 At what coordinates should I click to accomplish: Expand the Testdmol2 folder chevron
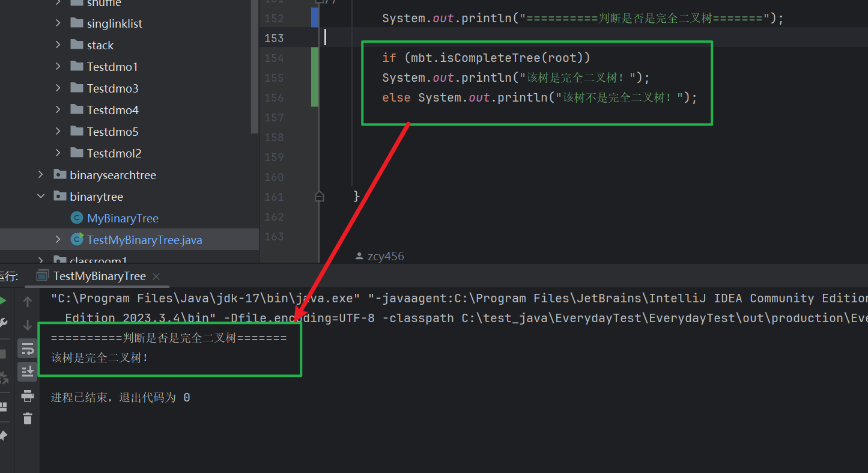tap(58, 153)
